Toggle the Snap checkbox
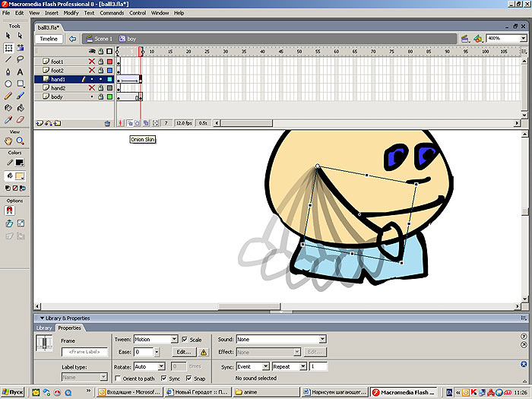 pyautogui.click(x=189, y=378)
